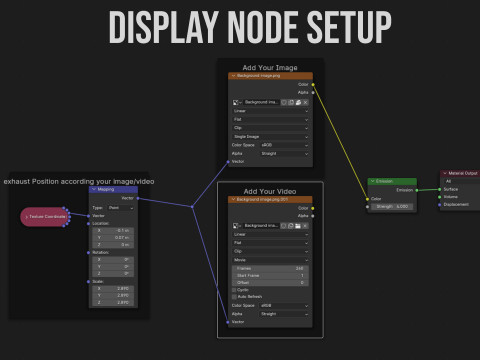Click Mapping Rotation input socket
480x360 pixels.
88,253
